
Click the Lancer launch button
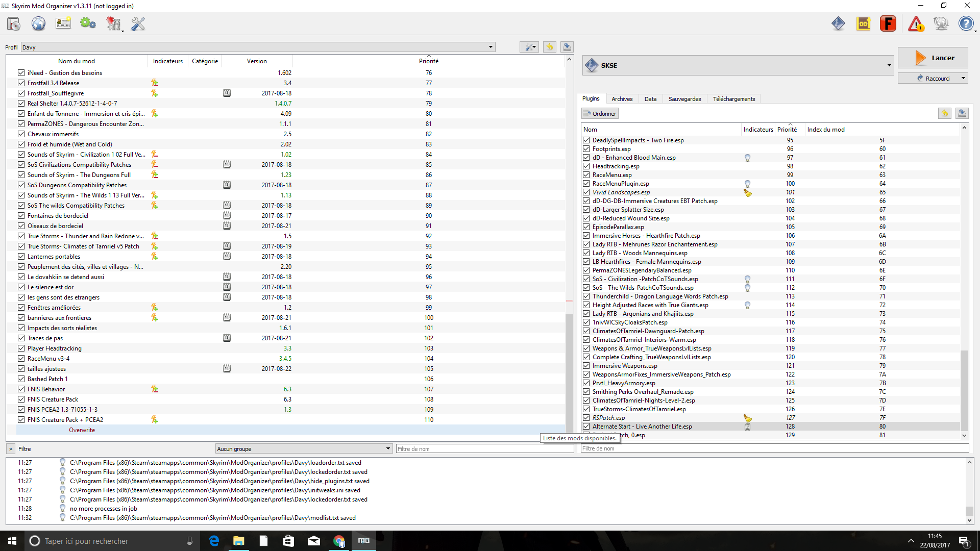coord(933,58)
